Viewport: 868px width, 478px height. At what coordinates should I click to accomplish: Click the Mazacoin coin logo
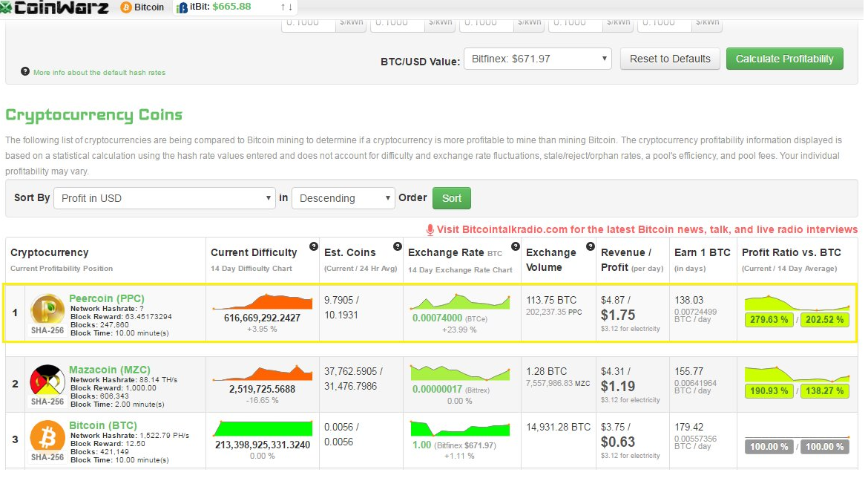click(47, 380)
